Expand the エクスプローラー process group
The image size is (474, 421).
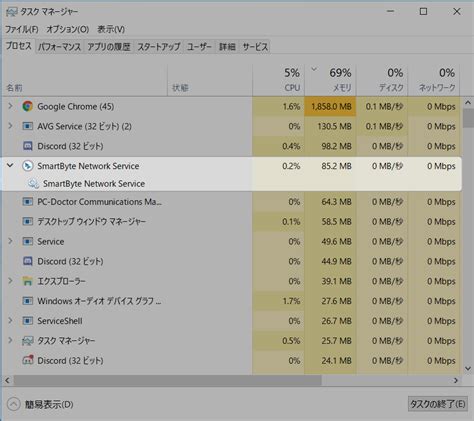tap(10, 281)
